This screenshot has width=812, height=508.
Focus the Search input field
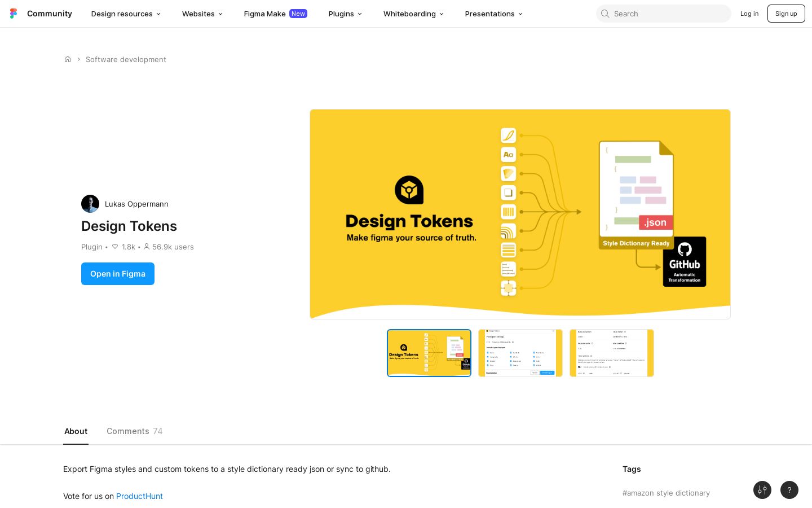[664, 14]
